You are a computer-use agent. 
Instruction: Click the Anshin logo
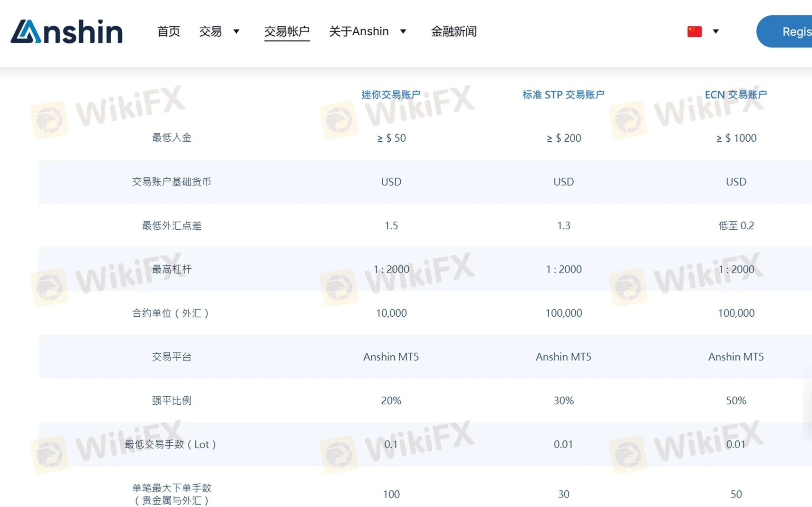tap(67, 32)
